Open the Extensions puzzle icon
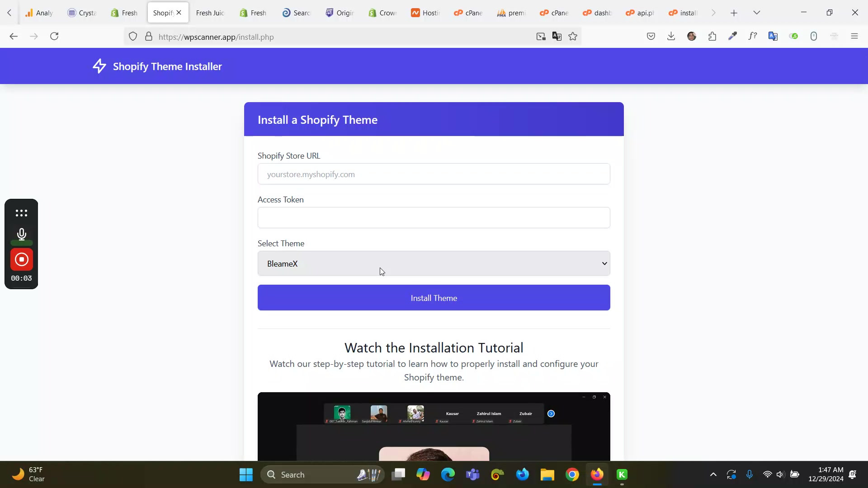Screen dimensions: 868x488 712,37
